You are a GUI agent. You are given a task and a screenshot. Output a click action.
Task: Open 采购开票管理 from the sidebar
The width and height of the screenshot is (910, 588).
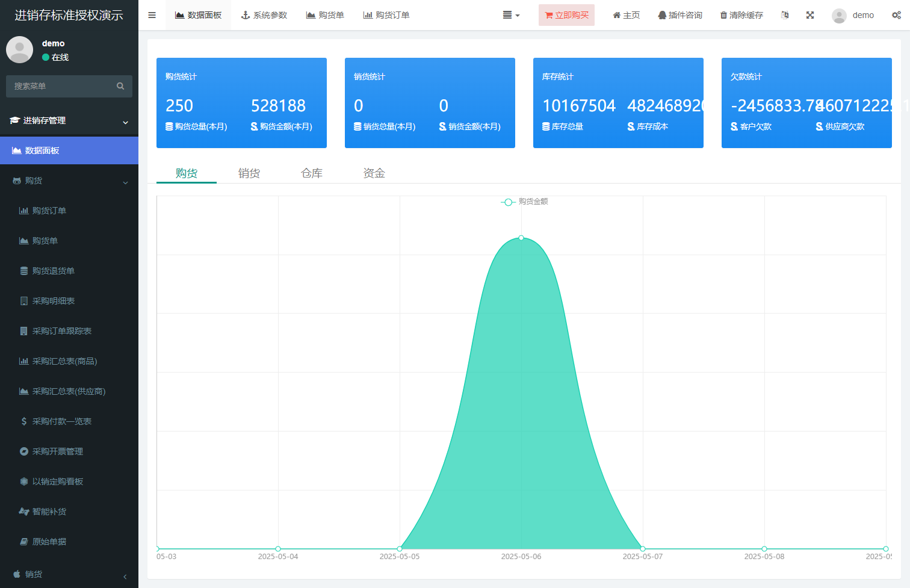tap(57, 451)
